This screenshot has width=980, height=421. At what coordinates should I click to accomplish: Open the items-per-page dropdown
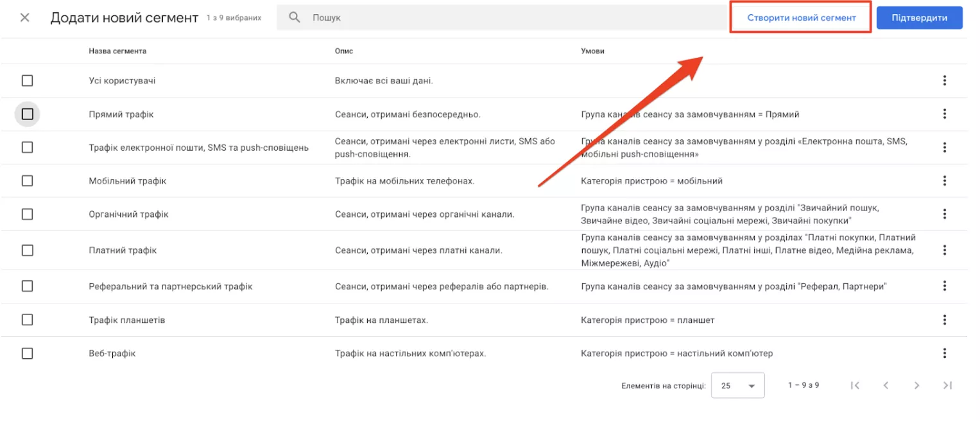[x=737, y=384]
